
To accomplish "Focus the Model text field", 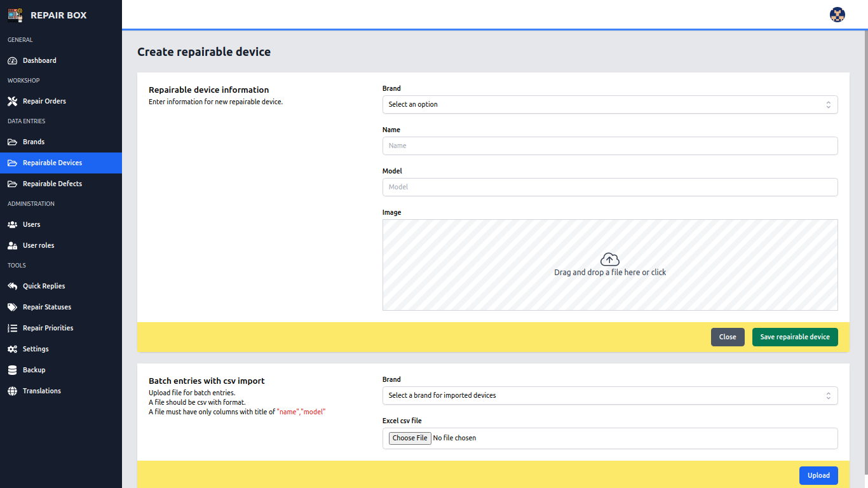I will click(609, 187).
